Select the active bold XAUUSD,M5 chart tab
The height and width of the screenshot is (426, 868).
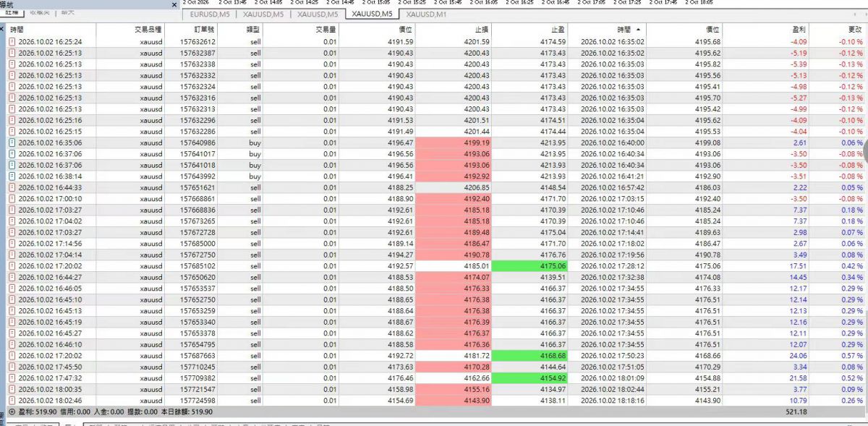pyautogui.click(x=372, y=14)
